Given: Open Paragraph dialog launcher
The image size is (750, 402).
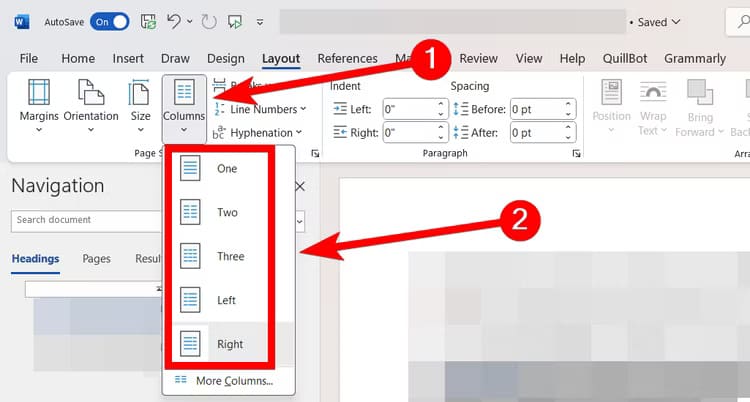Looking at the screenshot, I should 576,153.
